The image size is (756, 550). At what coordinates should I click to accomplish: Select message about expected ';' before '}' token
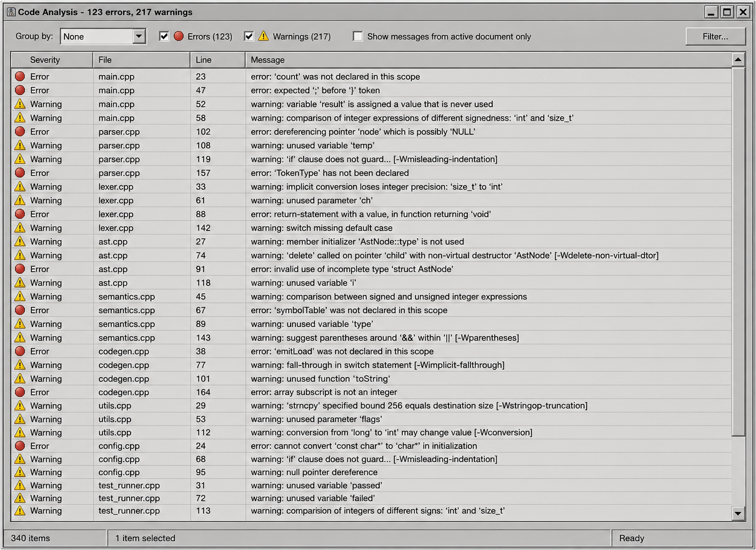(316, 91)
